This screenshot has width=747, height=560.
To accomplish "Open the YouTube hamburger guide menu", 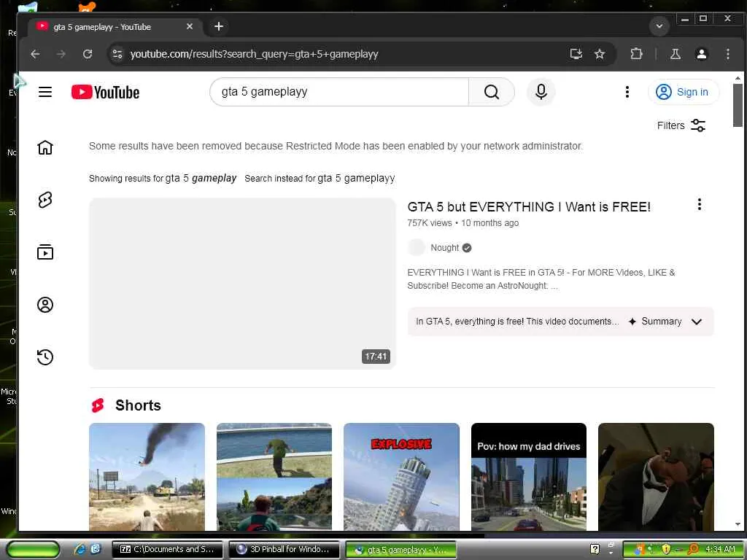I will click(x=45, y=92).
